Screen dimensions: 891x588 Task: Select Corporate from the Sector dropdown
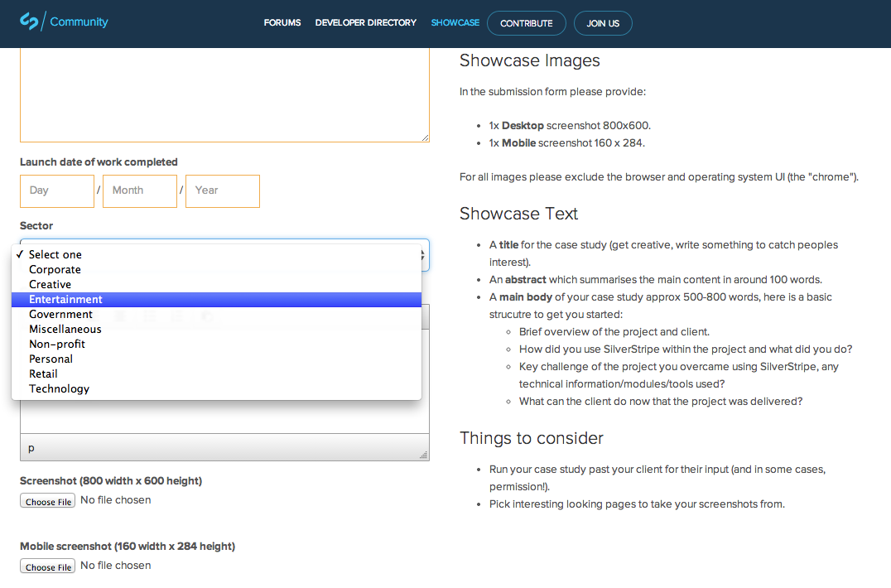coord(55,269)
